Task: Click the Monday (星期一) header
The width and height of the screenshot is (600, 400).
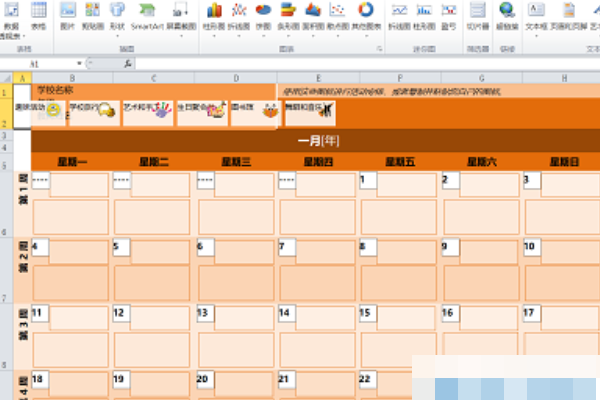Action: (x=72, y=162)
